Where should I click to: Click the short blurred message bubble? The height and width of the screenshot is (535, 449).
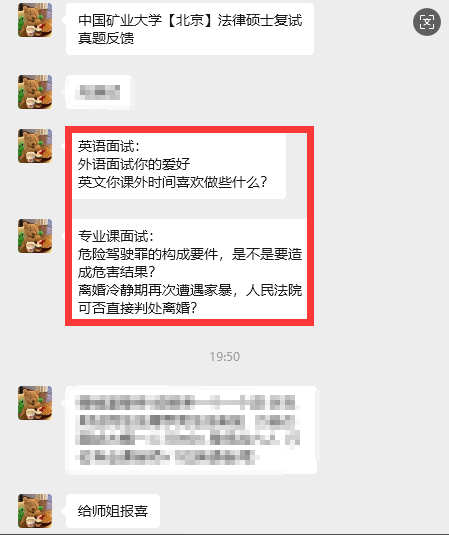99,92
